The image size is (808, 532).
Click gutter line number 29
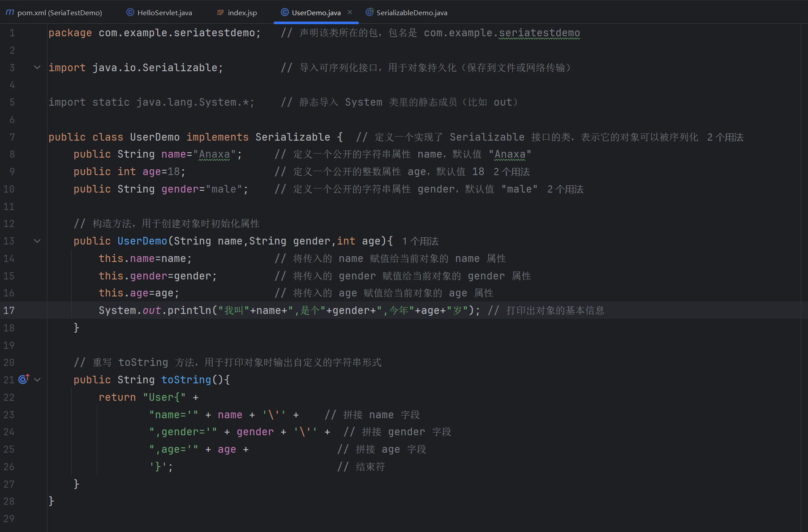click(x=9, y=519)
